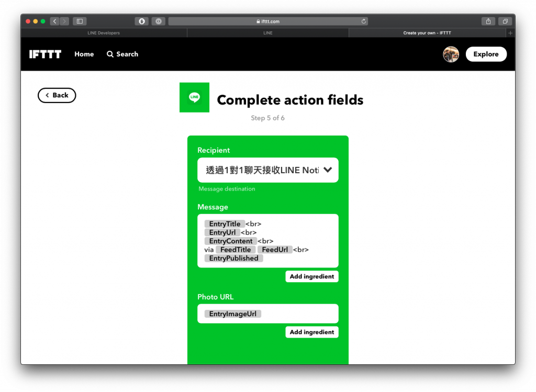536x392 pixels.
Task: Click Add ingredient below Photo URL field
Action: (x=312, y=332)
